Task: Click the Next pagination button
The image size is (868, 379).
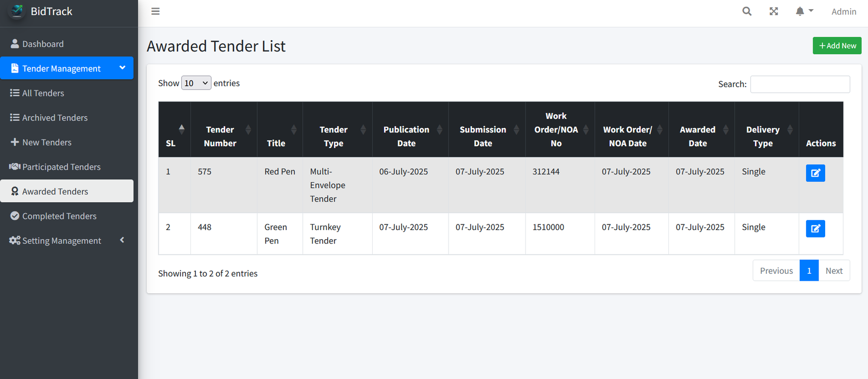Action: [x=833, y=271]
